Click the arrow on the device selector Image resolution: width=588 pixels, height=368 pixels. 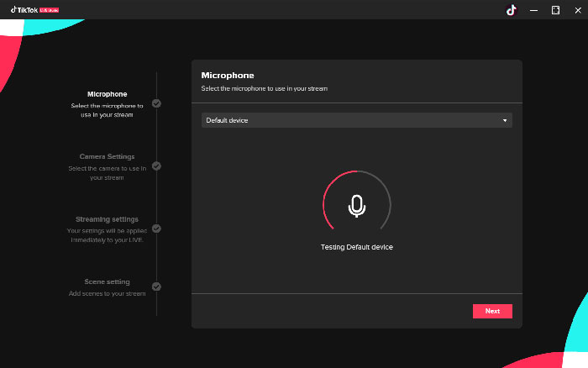point(505,120)
